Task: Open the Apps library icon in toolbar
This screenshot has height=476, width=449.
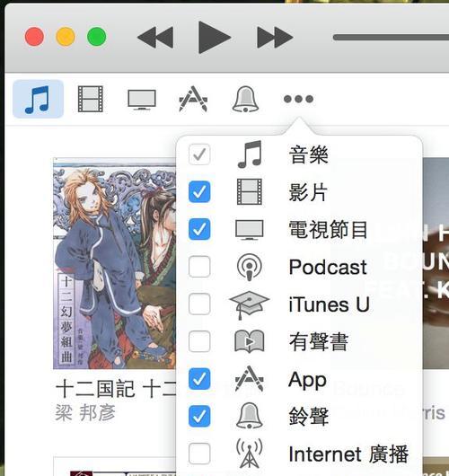Action: pyautogui.click(x=193, y=99)
